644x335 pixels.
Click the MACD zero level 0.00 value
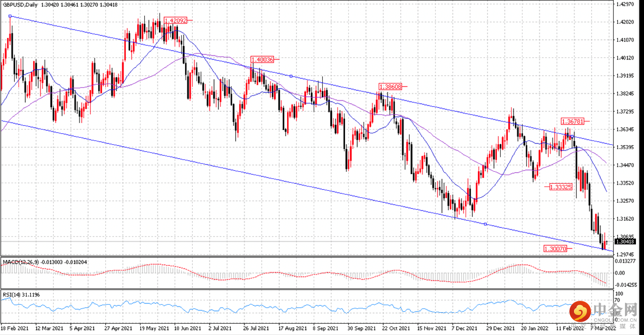pyautogui.click(x=621, y=273)
